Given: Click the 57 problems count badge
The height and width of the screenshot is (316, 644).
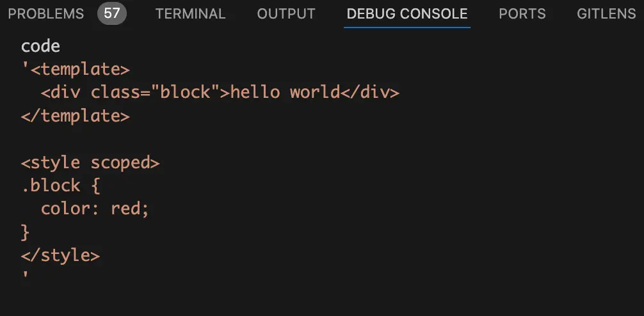Looking at the screenshot, I should click(x=112, y=13).
